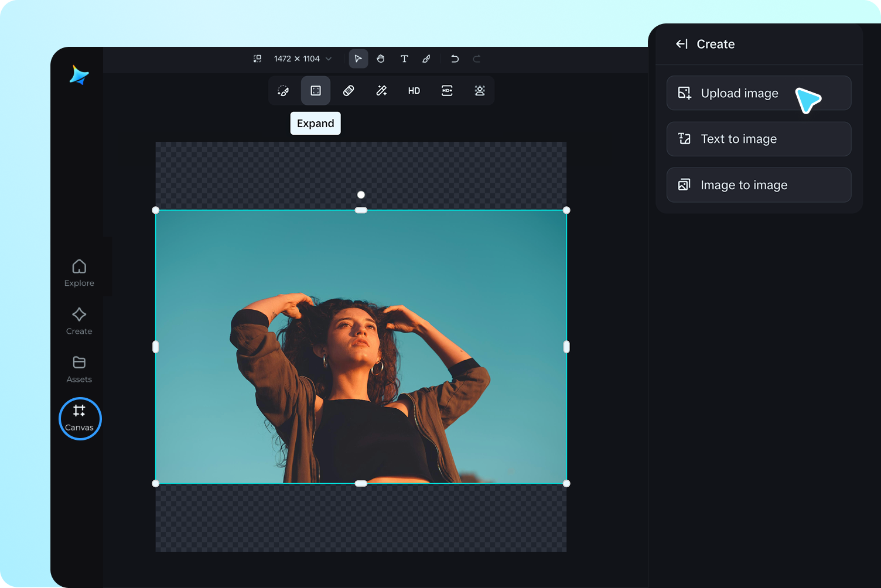The image size is (881, 588).
Task: Click the left edge handle of the image
Action: 155,347
